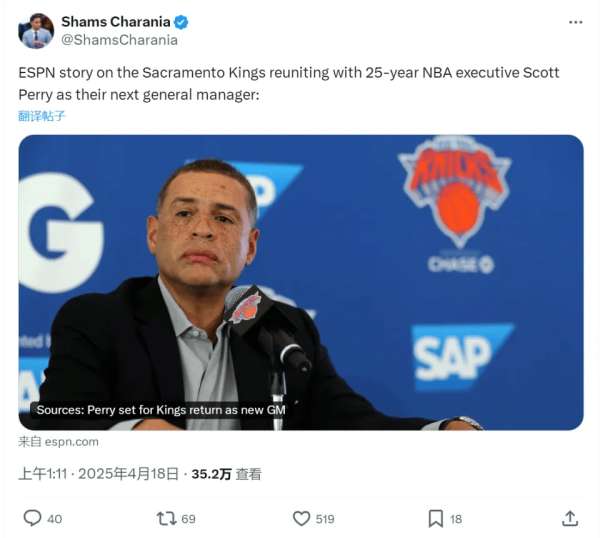The image size is (600, 538).
Task: Bookmark the post with bookmark icon
Action: (435, 518)
